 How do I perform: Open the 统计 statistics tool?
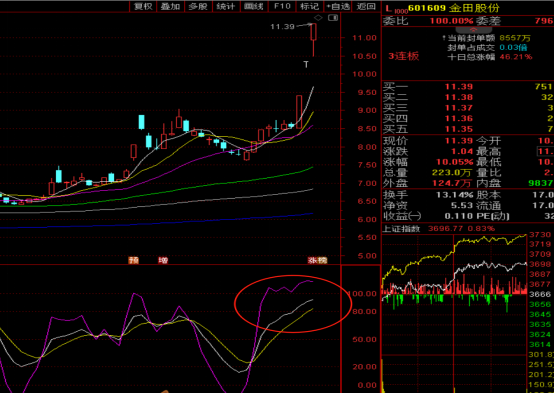click(226, 6)
